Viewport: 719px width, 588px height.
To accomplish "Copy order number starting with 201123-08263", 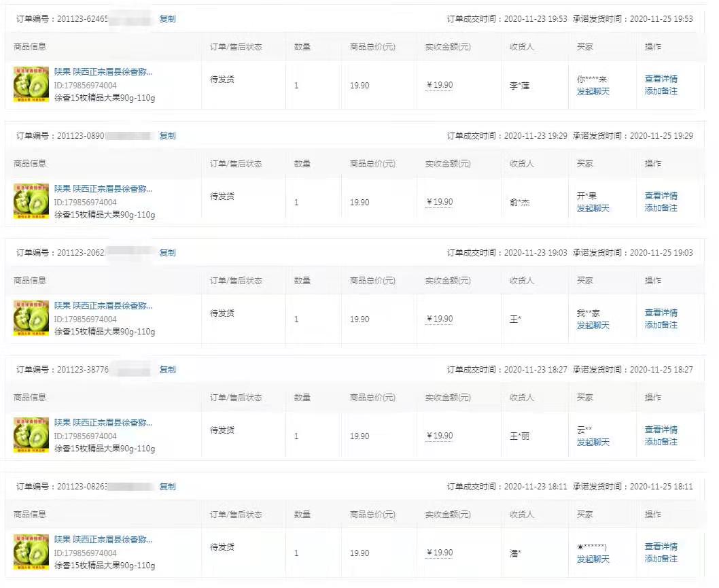I will point(167,487).
